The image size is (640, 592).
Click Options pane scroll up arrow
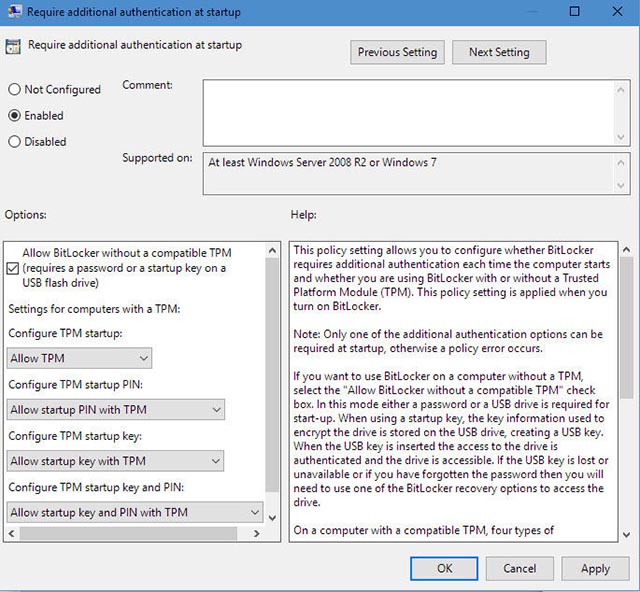pos(272,250)
